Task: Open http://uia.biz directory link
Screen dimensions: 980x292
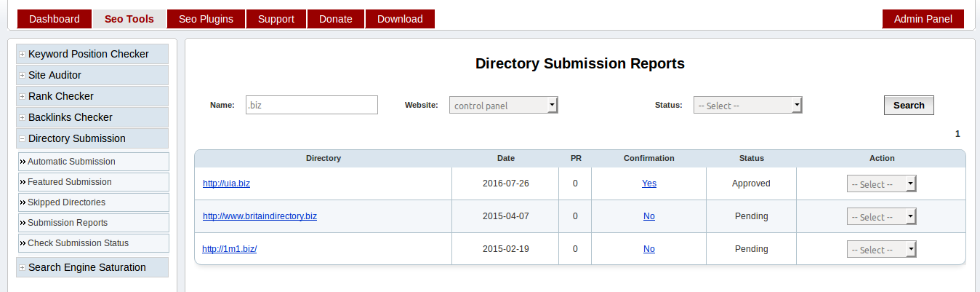Action: coord(226,184)
